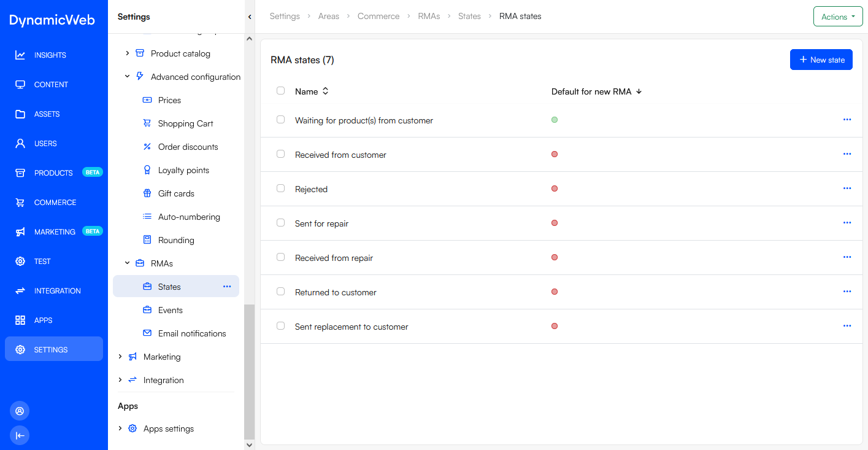Image resolution: width=868 pixels, height=450 pixels.
Task: Select Rounding in the settings tree
Action: click(176, 240)
